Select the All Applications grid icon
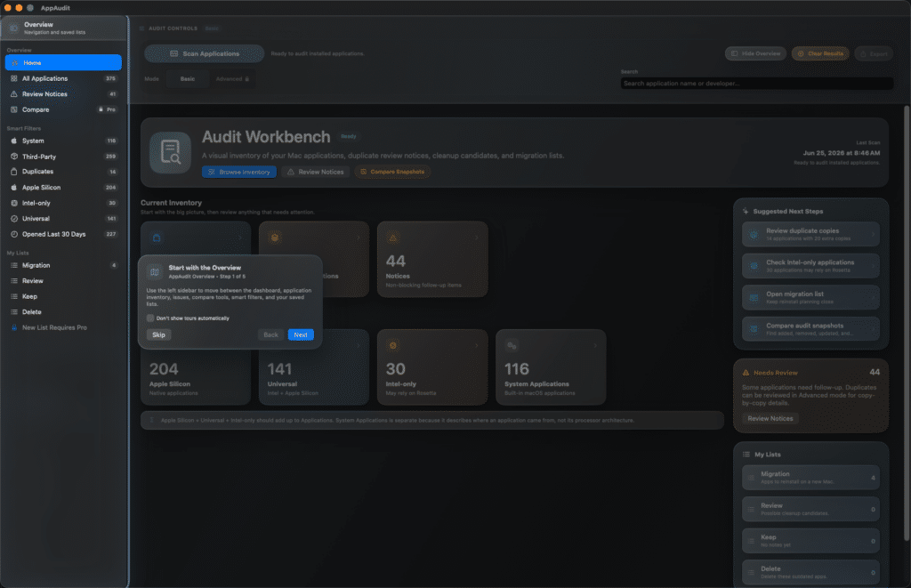Viewport: 911px width, 588px height. click(14, 78)
